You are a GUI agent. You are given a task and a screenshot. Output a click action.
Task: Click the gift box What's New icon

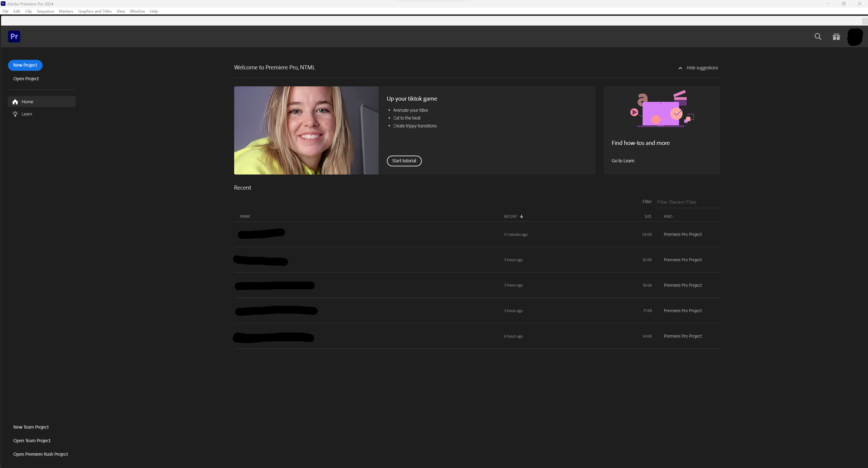[836, 36]
